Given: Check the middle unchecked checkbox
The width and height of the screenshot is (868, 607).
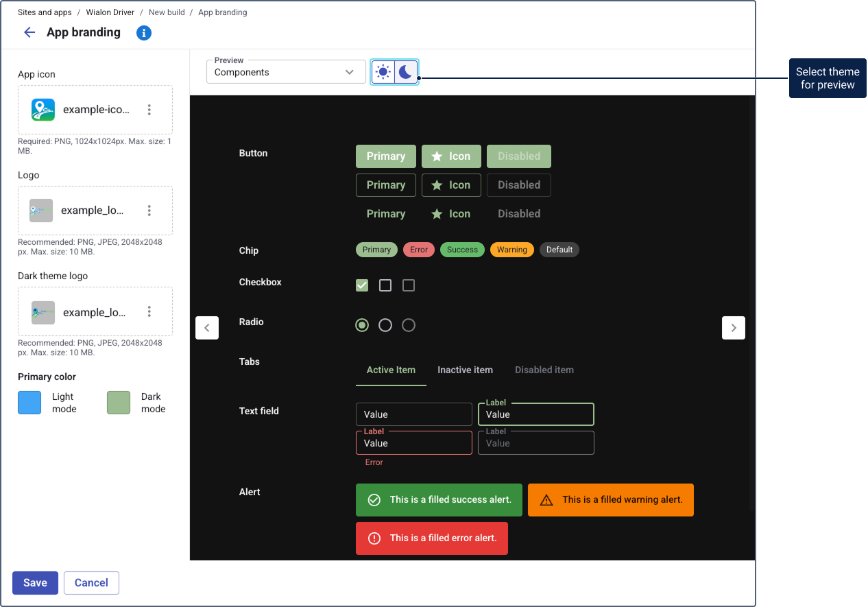Looking at the screenshot, I should click(385, 285).
